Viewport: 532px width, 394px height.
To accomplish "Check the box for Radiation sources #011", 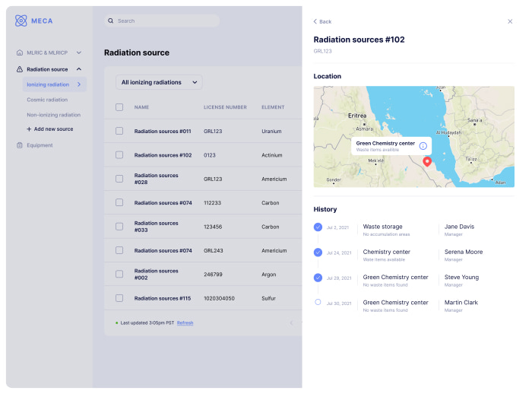I will [x=119, y=131].
